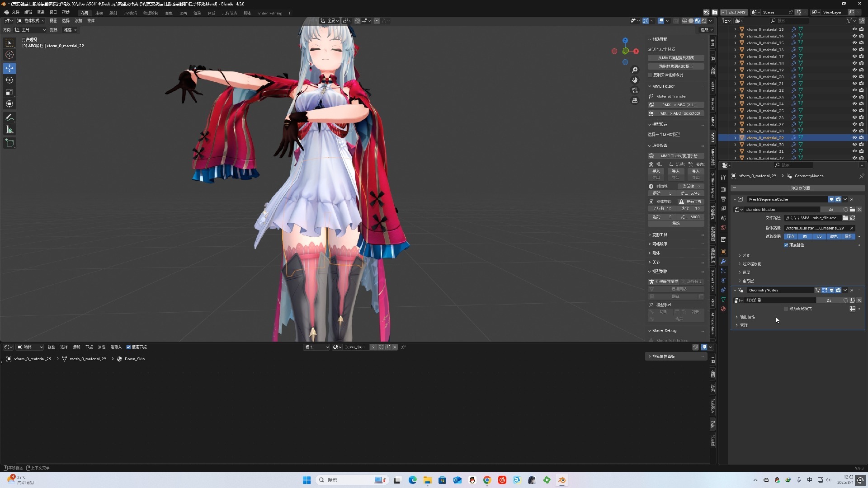Open the Material properties red sphere tab
868x488 pixels.
[x=723, y=309]
